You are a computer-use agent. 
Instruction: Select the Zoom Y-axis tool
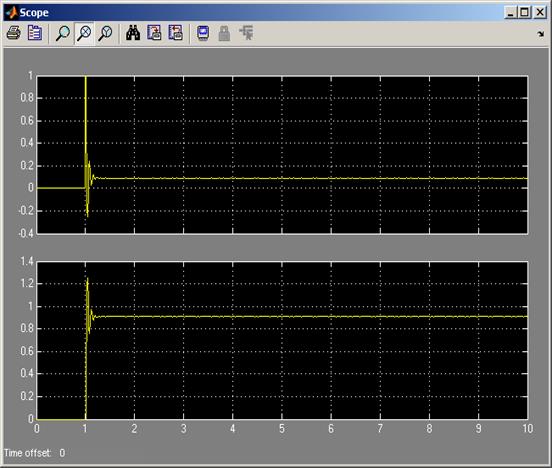105,33
